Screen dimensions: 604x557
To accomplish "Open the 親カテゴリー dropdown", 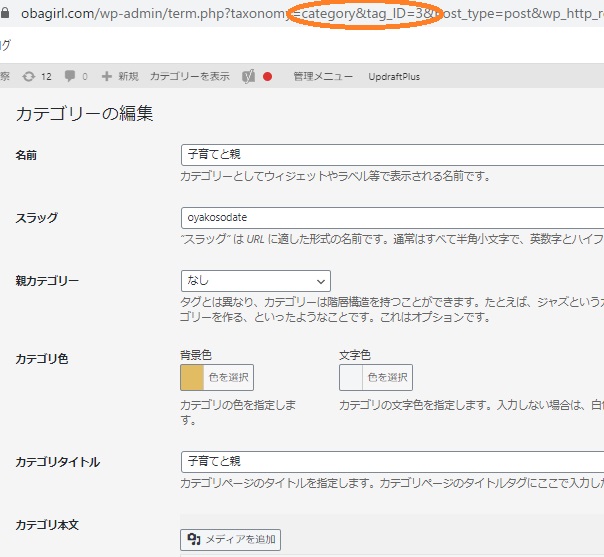I will click(x=256, y=281).
